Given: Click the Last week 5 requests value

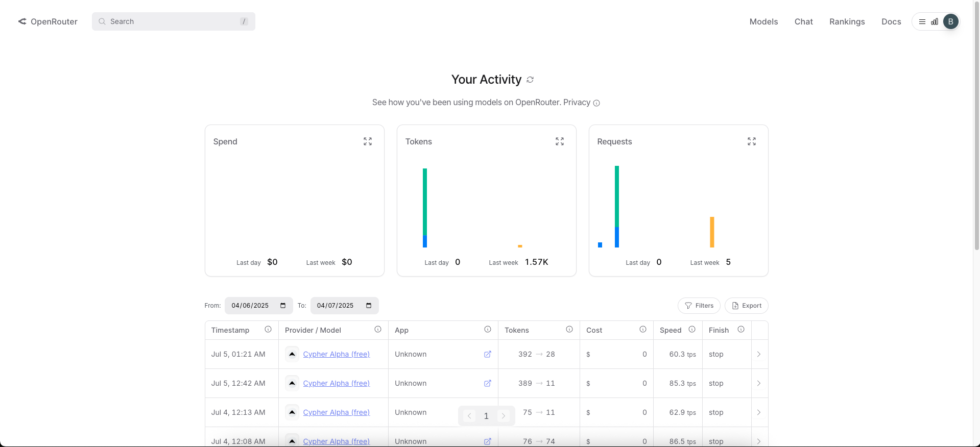Looking at the screenshot, I should 728,262.
